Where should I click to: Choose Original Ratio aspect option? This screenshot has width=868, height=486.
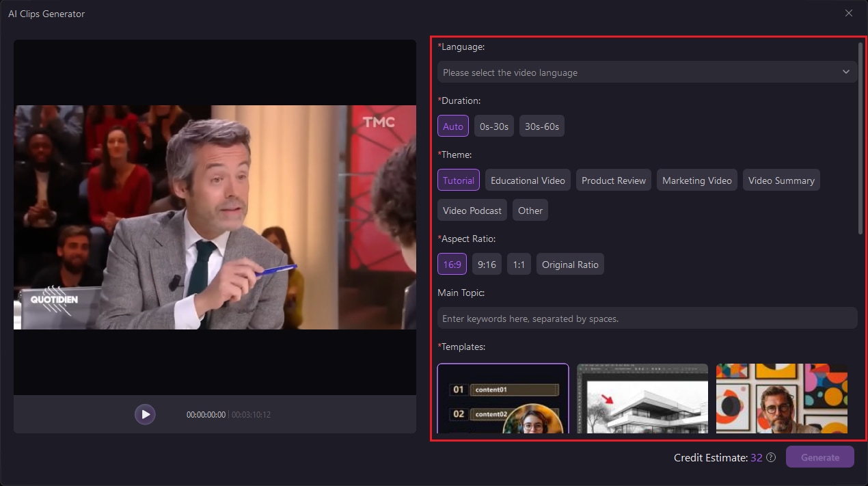click(570, 264)
